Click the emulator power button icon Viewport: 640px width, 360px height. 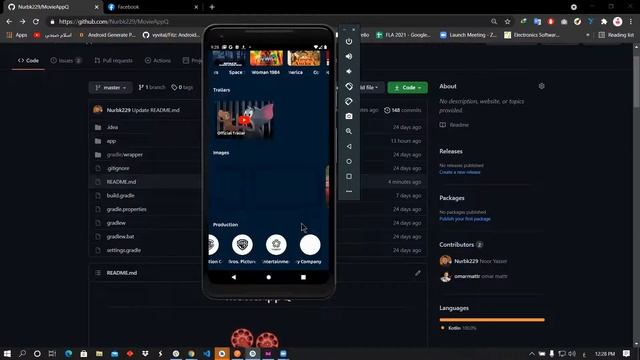point(349,41)
